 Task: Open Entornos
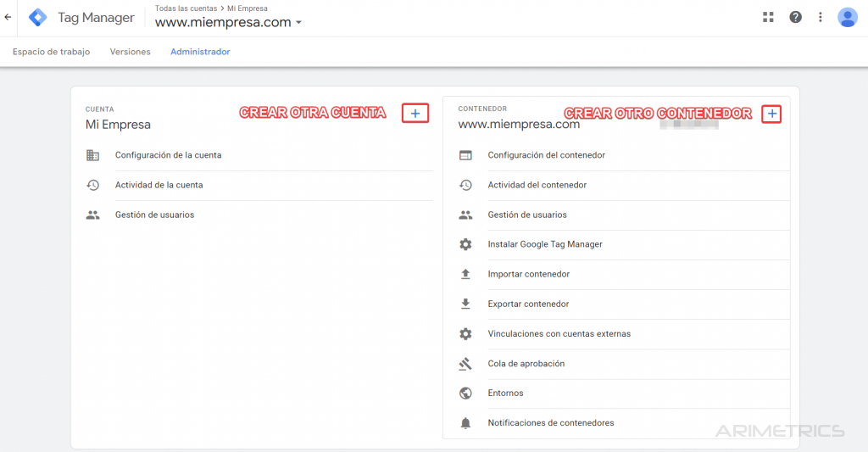coord(505,393)
